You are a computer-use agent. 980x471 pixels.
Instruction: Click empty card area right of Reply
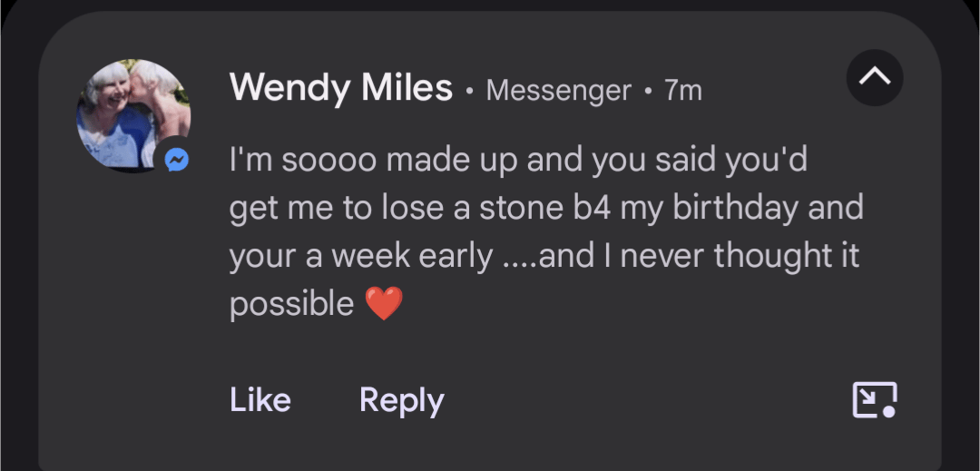[635, 400]
